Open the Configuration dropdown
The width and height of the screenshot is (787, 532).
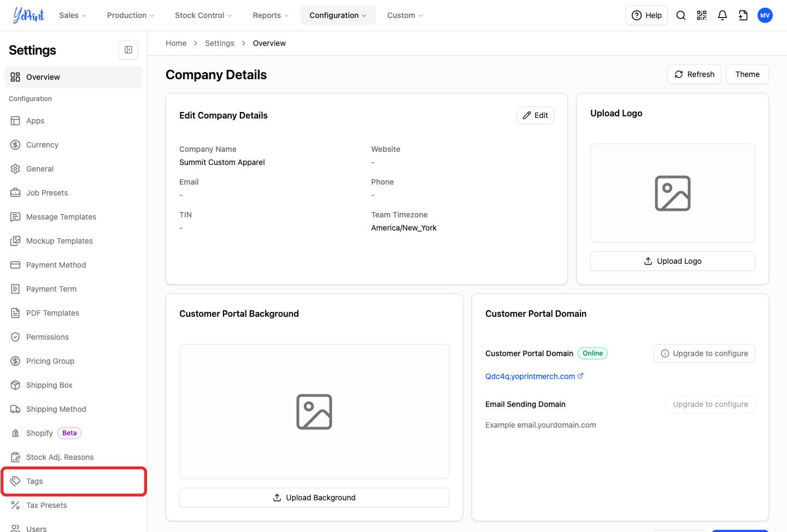(x=338, y=15)
